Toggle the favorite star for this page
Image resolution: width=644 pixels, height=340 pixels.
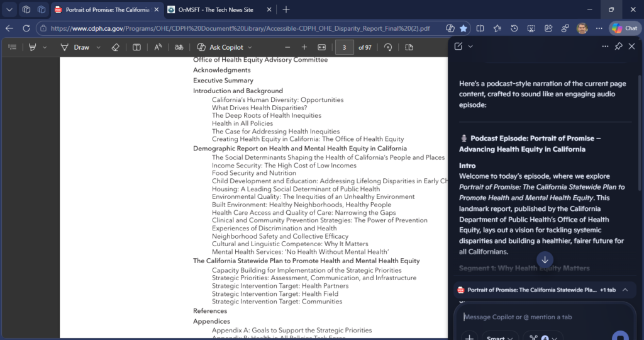464,28
